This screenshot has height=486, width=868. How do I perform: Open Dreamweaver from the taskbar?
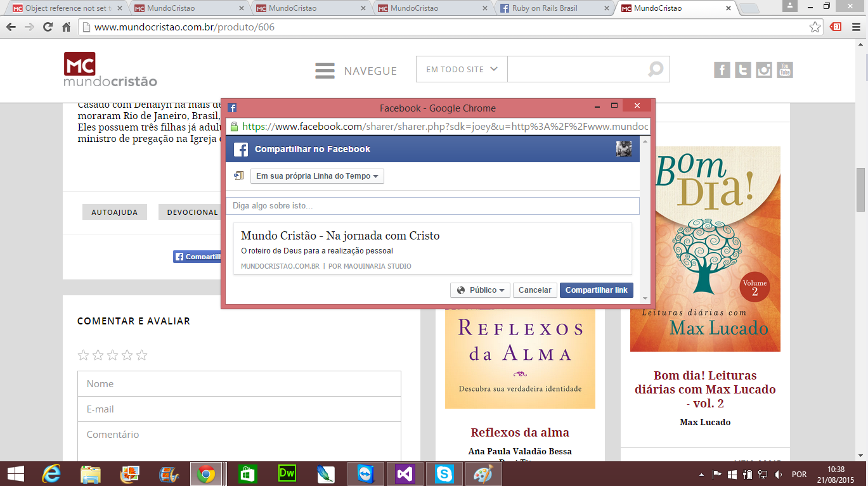(287, 474)
